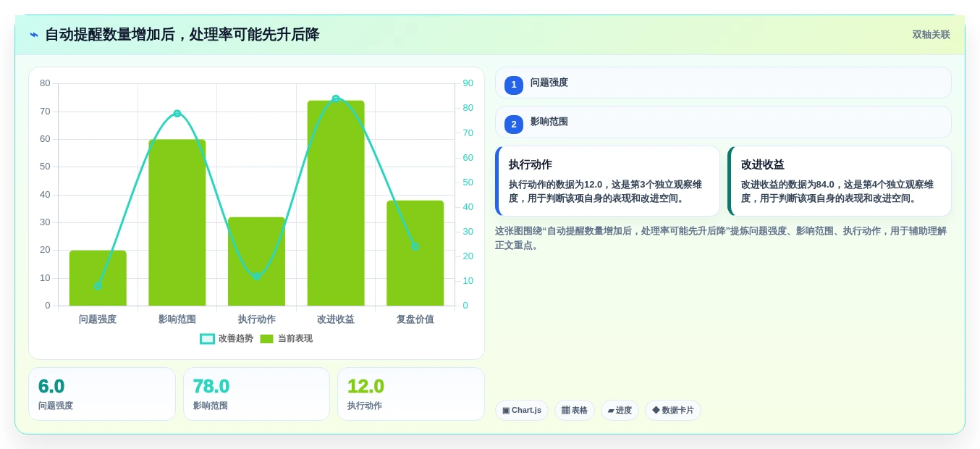Click the Chart.js tag
This screenshot has height=449, width=980.
[x=522, y=410]
